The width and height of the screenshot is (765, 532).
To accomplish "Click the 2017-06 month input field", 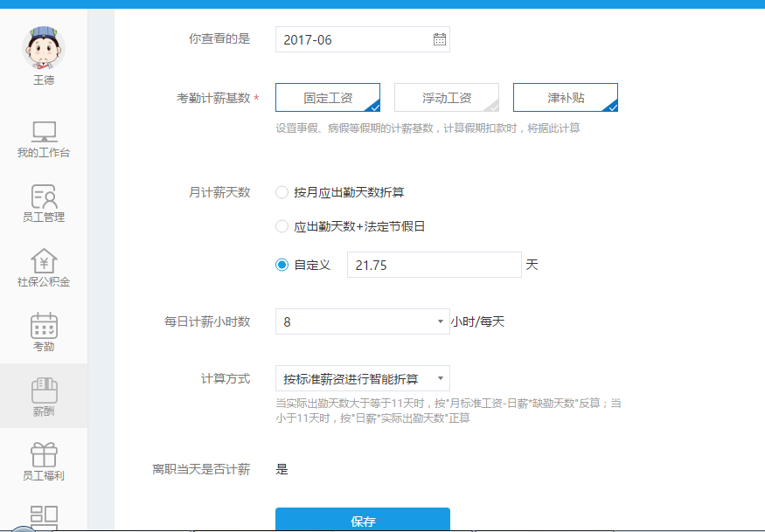I will click(x=354, y=39).
